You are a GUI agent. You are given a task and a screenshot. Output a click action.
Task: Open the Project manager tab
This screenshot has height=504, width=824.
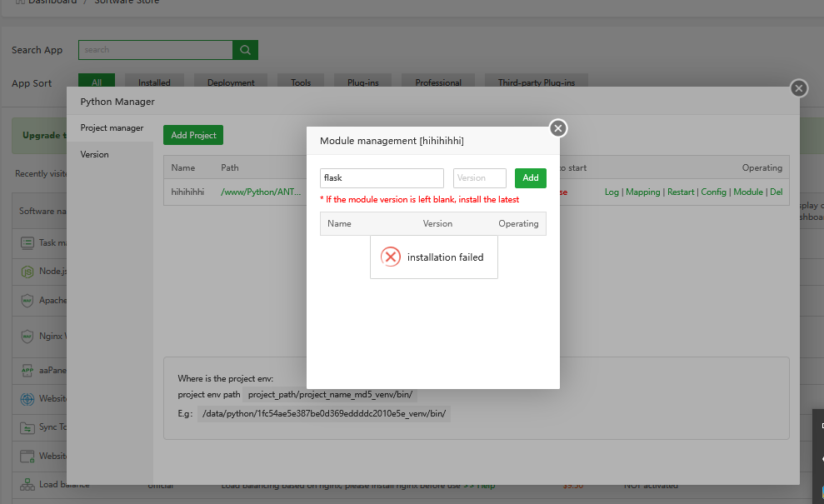112,128
